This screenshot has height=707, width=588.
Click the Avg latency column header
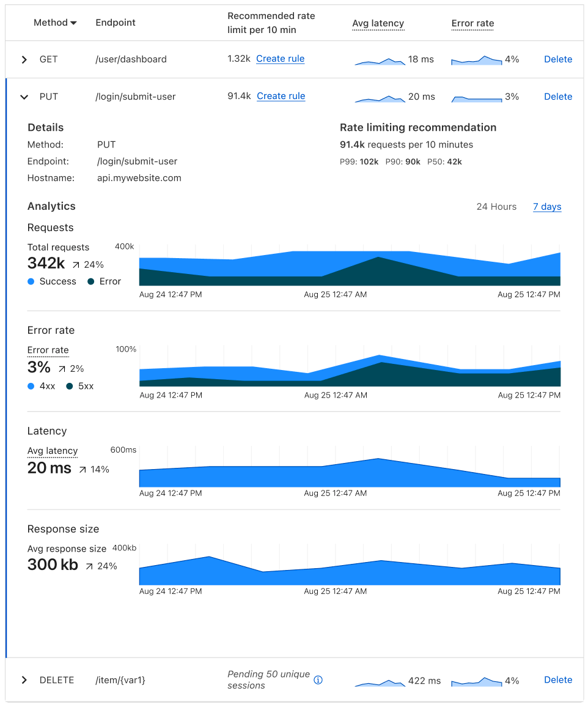378,23
